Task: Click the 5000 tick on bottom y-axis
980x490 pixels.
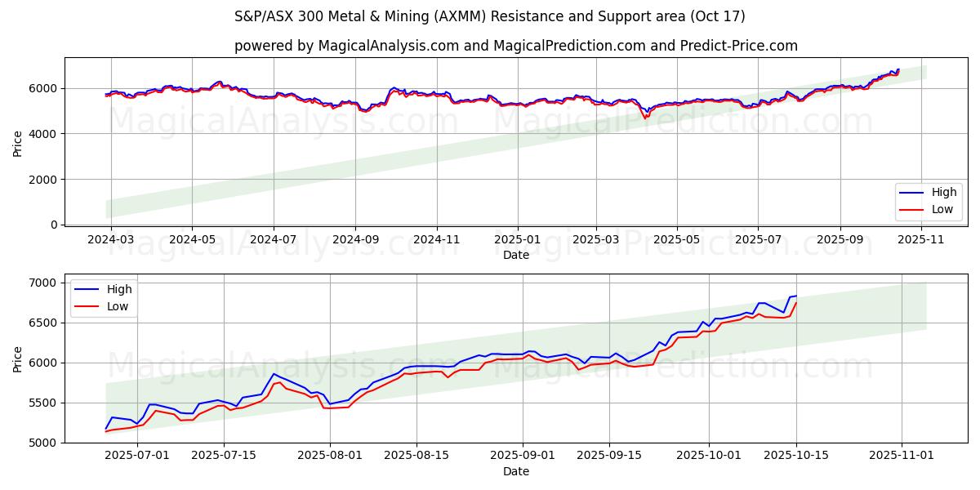Action: [x=43, y=443]
